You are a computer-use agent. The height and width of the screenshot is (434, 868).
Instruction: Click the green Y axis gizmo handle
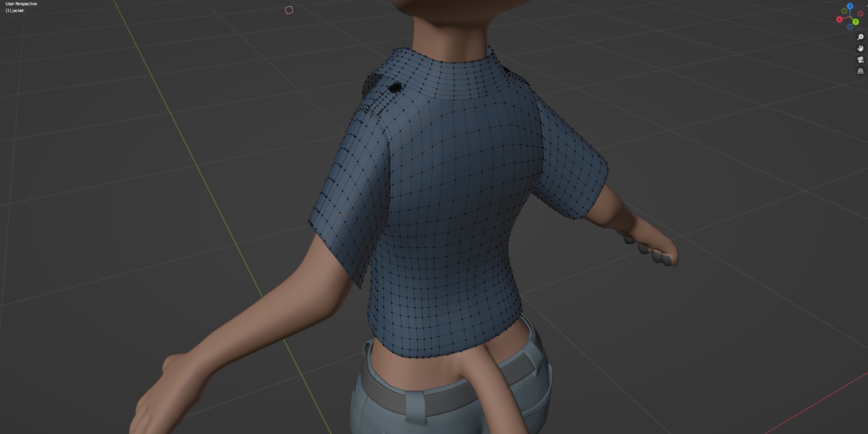(x=856, y=22)
